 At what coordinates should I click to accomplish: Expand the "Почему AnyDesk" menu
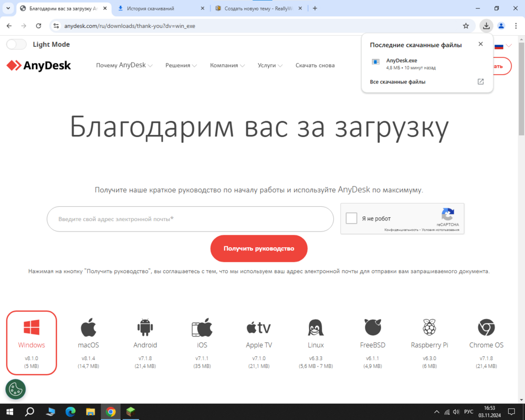[x=124, y=65]
